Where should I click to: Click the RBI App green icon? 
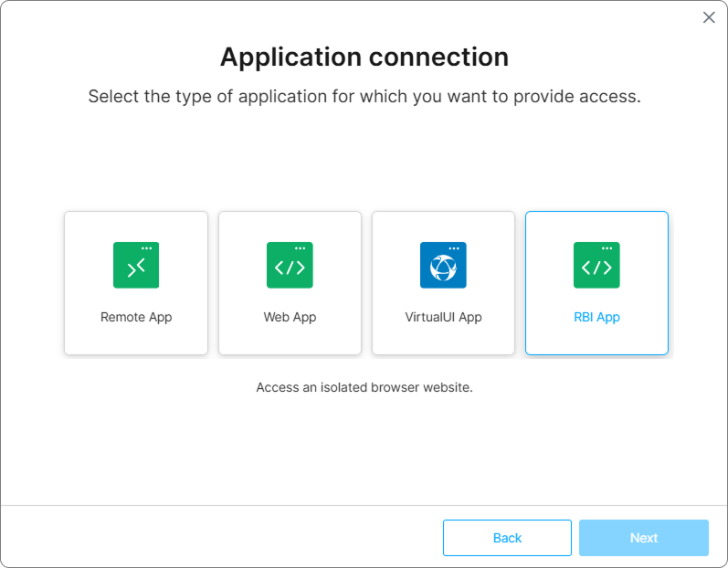596,265
